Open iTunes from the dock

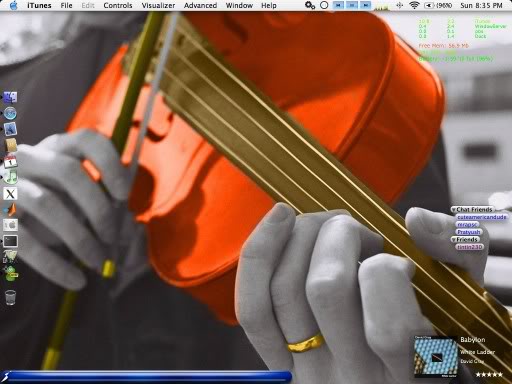pyautogui.click(x=10, y=177)
